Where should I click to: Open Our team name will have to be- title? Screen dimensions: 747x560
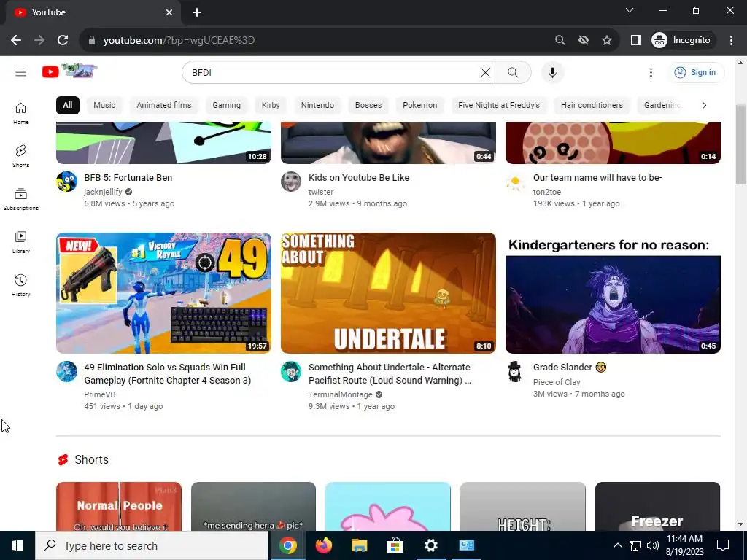pos(597,178)
